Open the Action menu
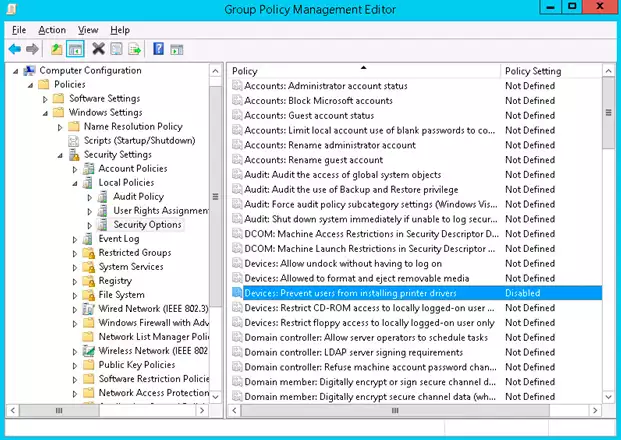The height and width of the screenshot is (440, 621). (52, 30)
